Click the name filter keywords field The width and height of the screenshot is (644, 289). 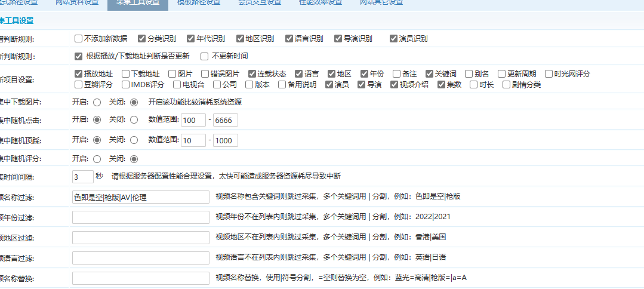(140, 198)
